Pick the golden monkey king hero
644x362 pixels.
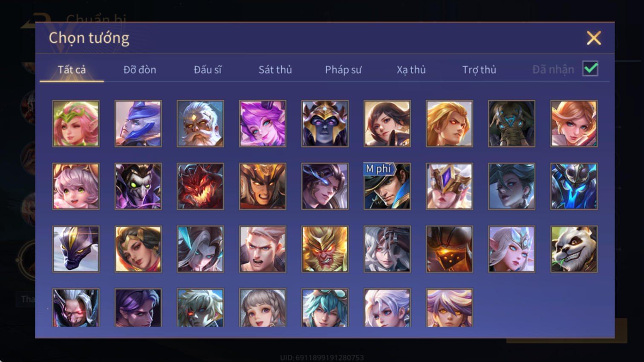point(325,249)
